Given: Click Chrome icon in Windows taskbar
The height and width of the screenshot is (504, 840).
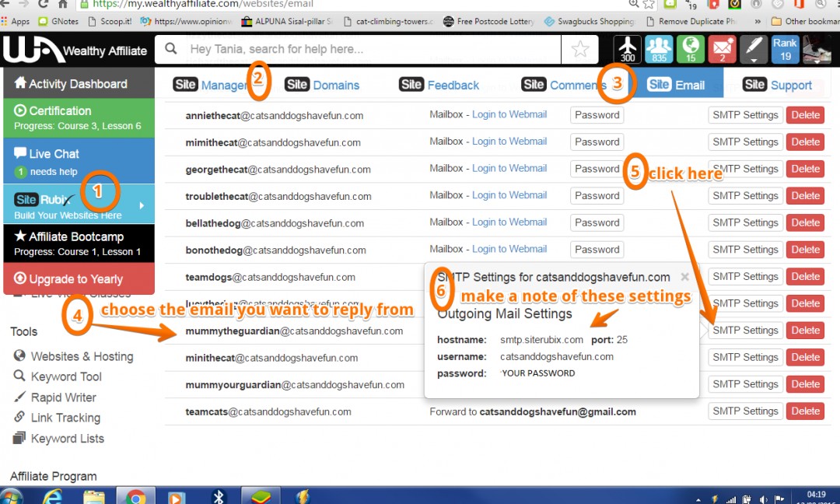Looking at the screenshot, I should click(135, 496).
